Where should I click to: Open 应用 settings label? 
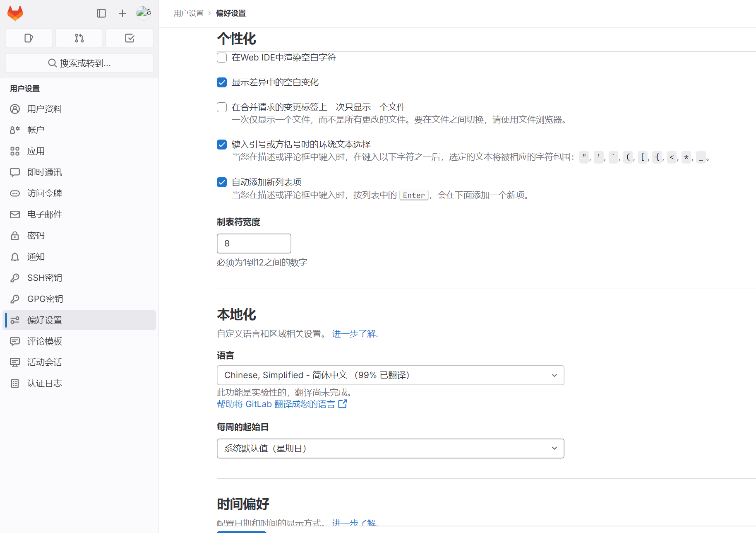[x=36, y=151]
